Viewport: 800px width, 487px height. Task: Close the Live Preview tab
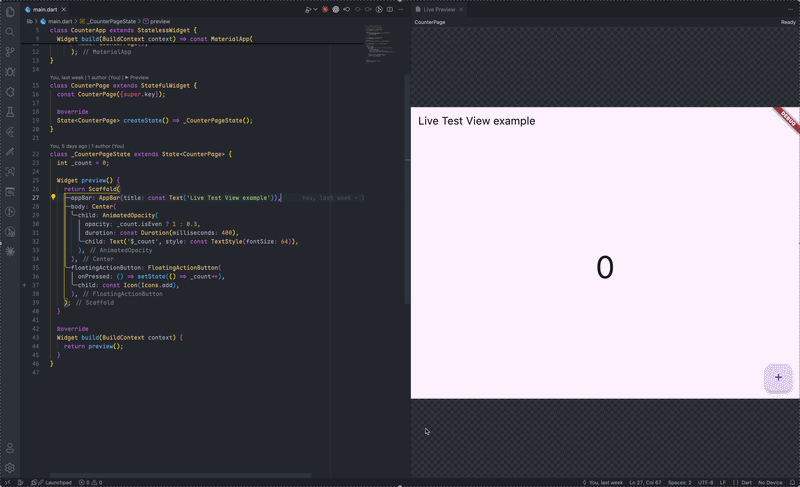(461, 9)
